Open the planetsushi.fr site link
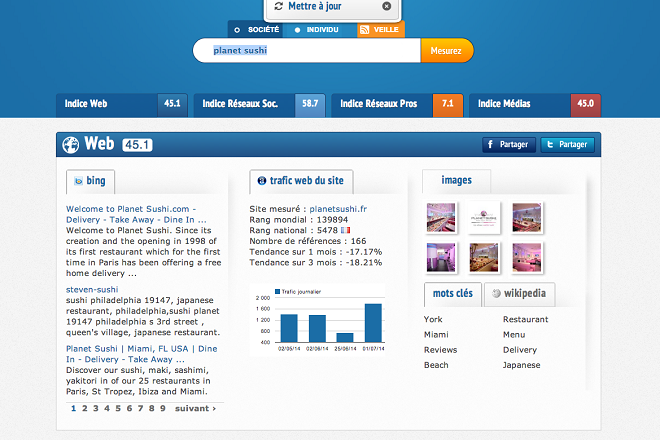 tap(338, 209)
